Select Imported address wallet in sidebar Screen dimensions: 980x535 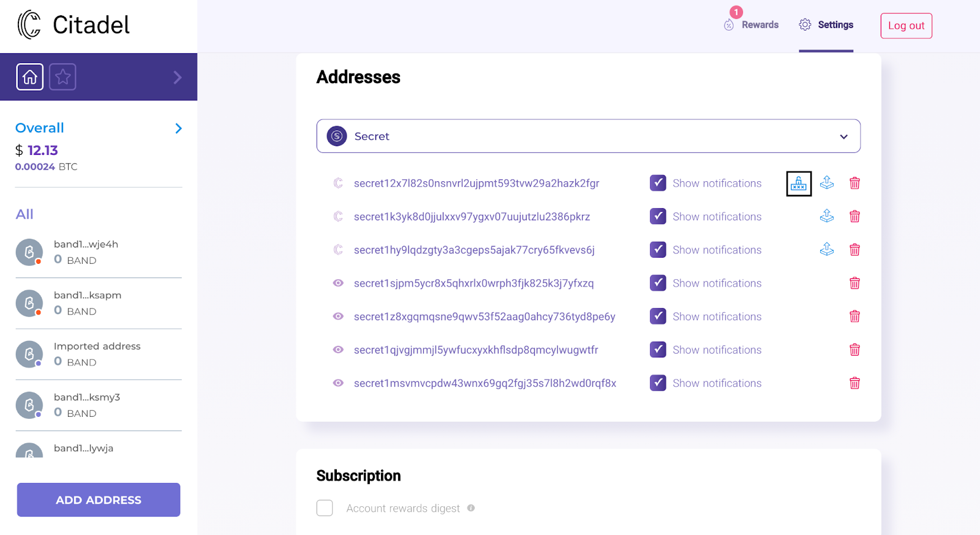[x=99, y=354]
